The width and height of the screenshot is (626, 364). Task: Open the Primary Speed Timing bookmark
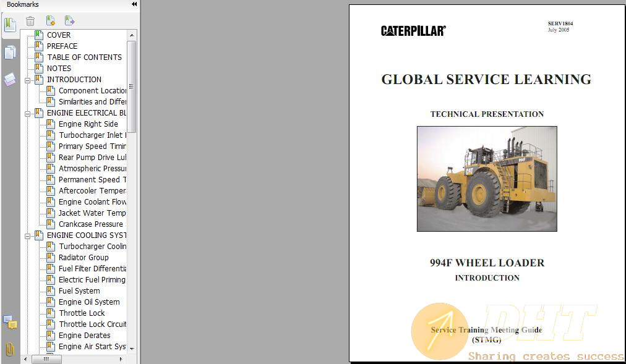point(92,146)
